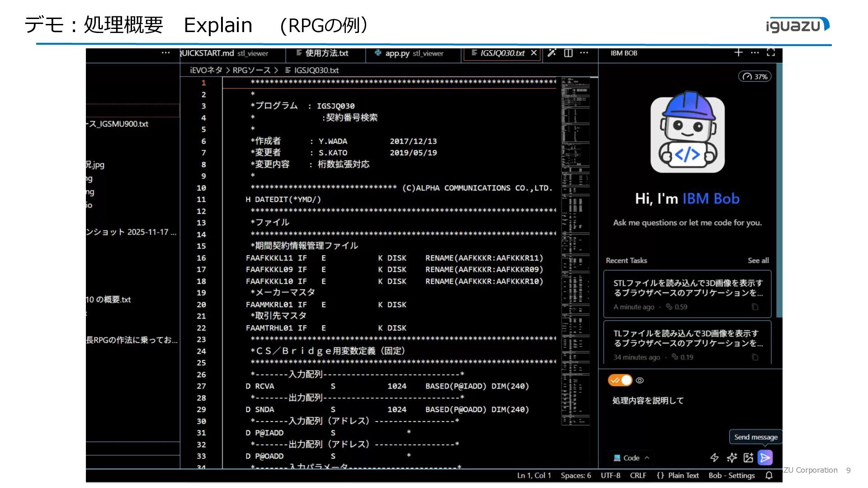Image resolution: width=868 pixels, height=488 pixels.
Task: Click the '*期間契約情報管理ファイル' comment line
Action: pyautogui.click(x=304, y=246)
